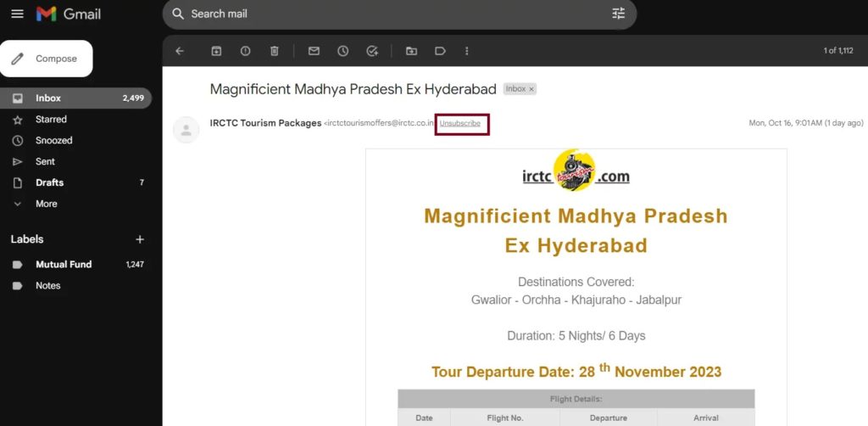Open the main menu hamburger icon
This screenshot has width=868, height=426.
click(17, 14)
